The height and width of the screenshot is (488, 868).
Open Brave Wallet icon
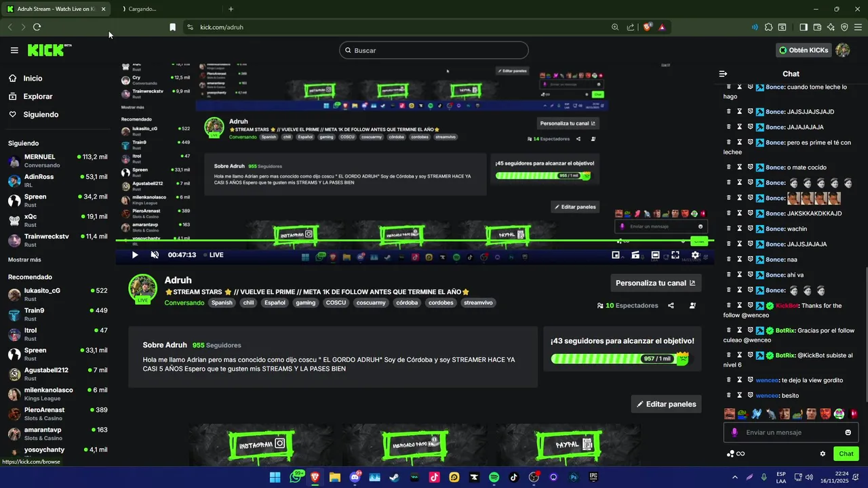tap(817, 27)
